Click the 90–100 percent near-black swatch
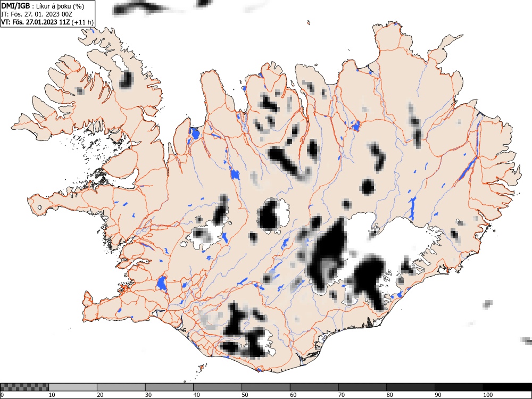Viewport: 532px width, 399px height. click(459, 387)
